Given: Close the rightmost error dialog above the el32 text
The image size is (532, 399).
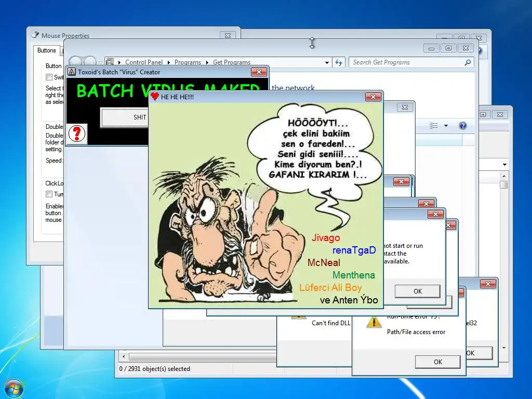Looking at the screenshot, I should pos(488,284).
